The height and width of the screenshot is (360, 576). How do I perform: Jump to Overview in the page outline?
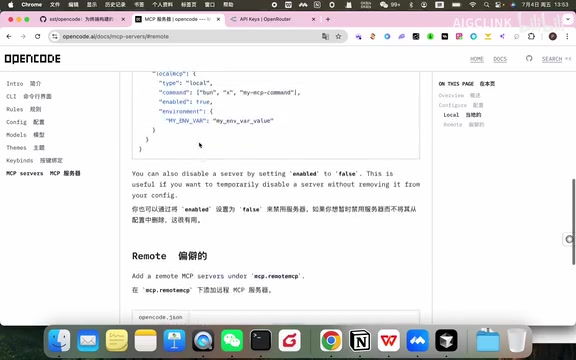tap(459, 96)
